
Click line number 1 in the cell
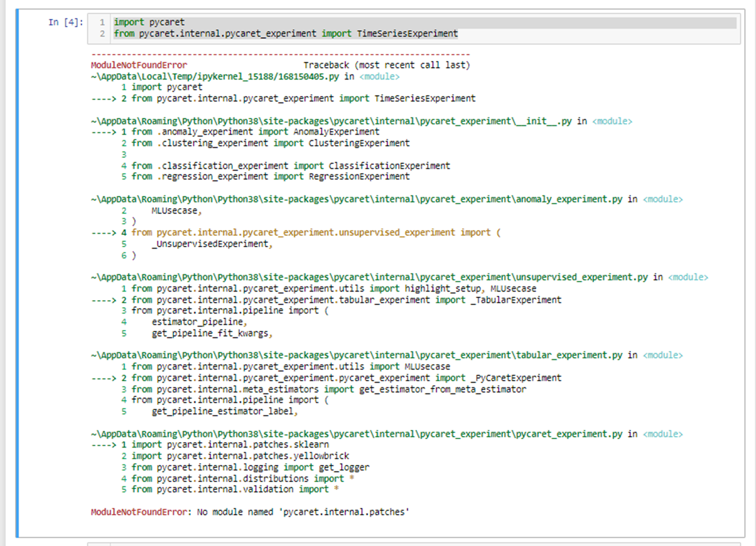click(101, 22)
